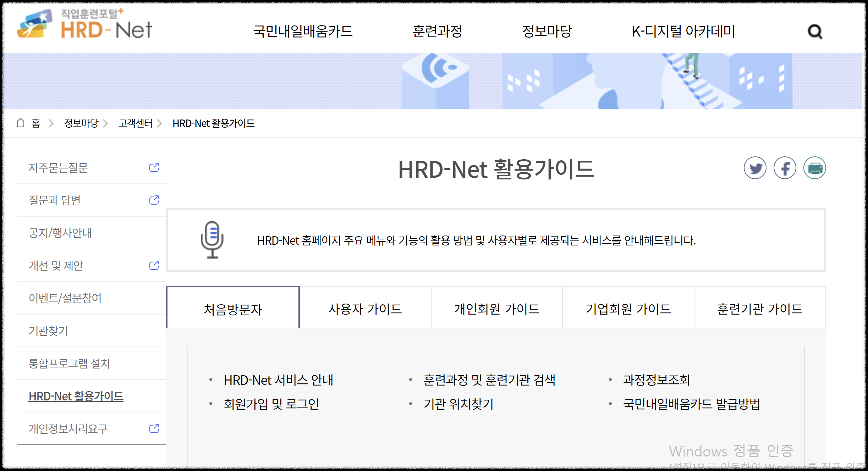The width and height of the screenshot is (868, 471).
Task: Open 개선 및 제안 in sidebar
Action: (56, 265)
